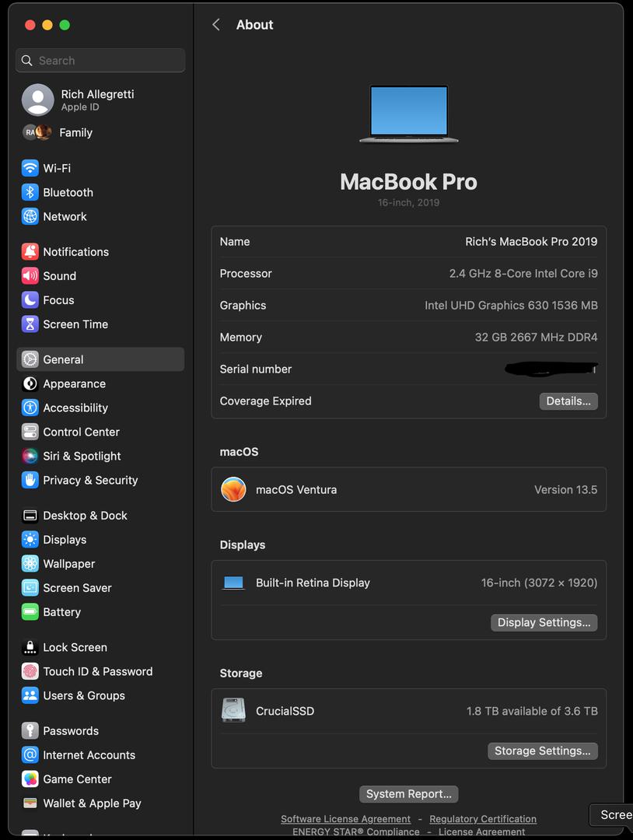Viewport: 633px width, 840px height.
Task: Open the Desktop & Dock icon
Action: [30, 516]
